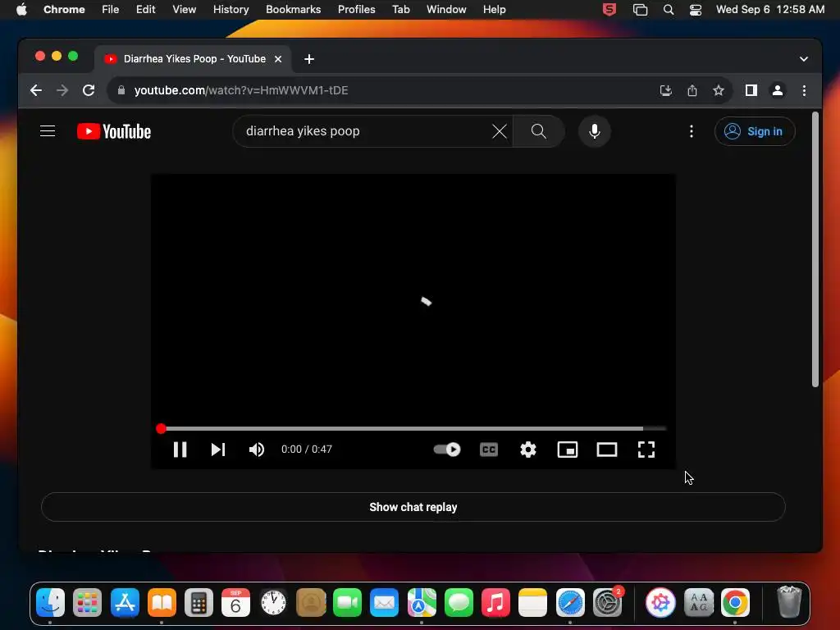Image resolution: width=840 pixels, height=630 pixels.
Task: Open YouTube settings three-dot menu
Action: pos(692,131)
